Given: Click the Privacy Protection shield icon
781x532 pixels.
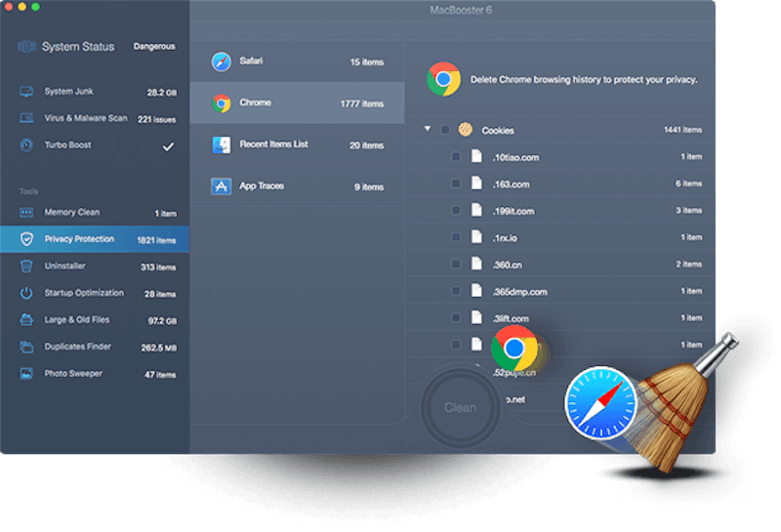Looking at the screenshot, I should pyautogui.click(x=26, y=239).
